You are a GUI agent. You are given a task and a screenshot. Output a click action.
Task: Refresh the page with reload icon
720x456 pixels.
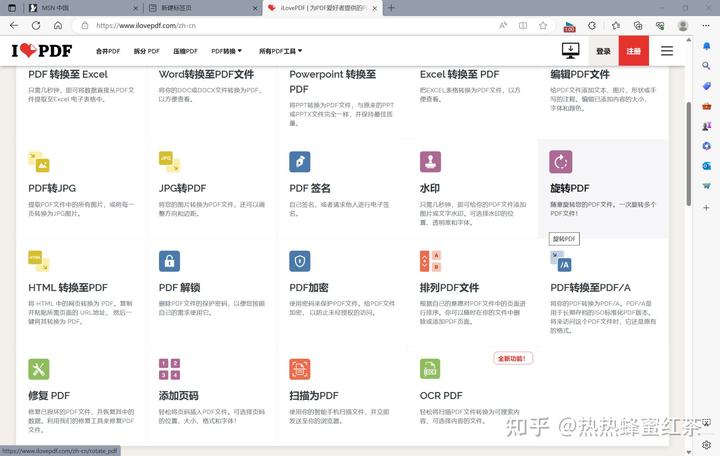coord(36,26)
